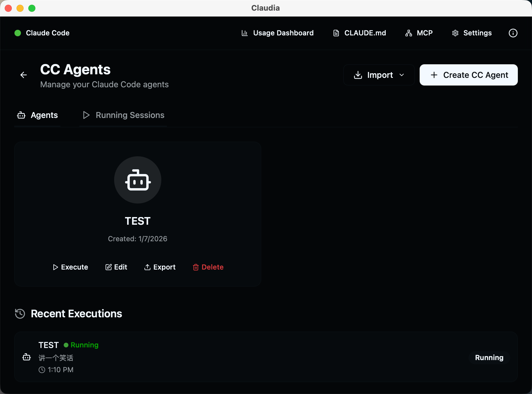Click the CLAUDE.md document icon
Image resolution: width=532 pixels, height=394 pixels.
(x=336, y=33)
